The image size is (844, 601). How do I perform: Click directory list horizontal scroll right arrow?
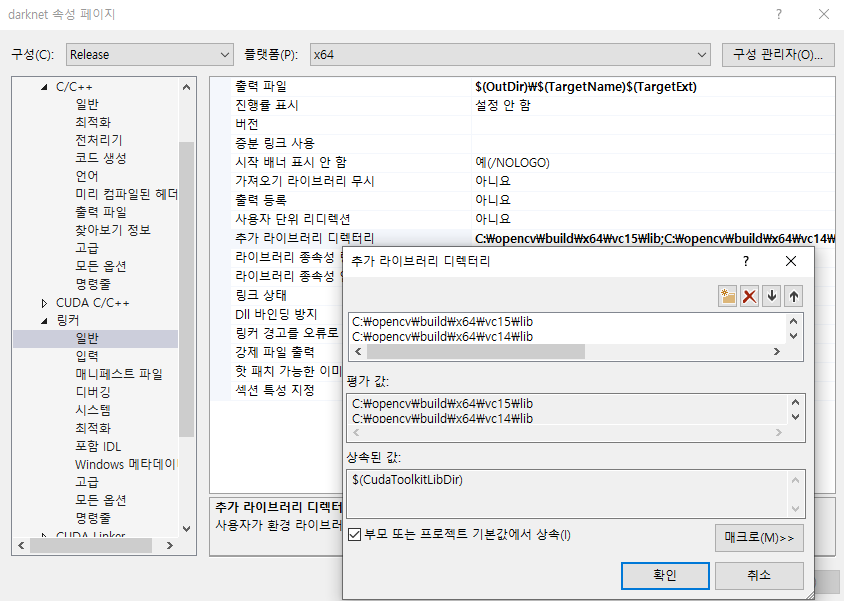[x=777, y=351]
